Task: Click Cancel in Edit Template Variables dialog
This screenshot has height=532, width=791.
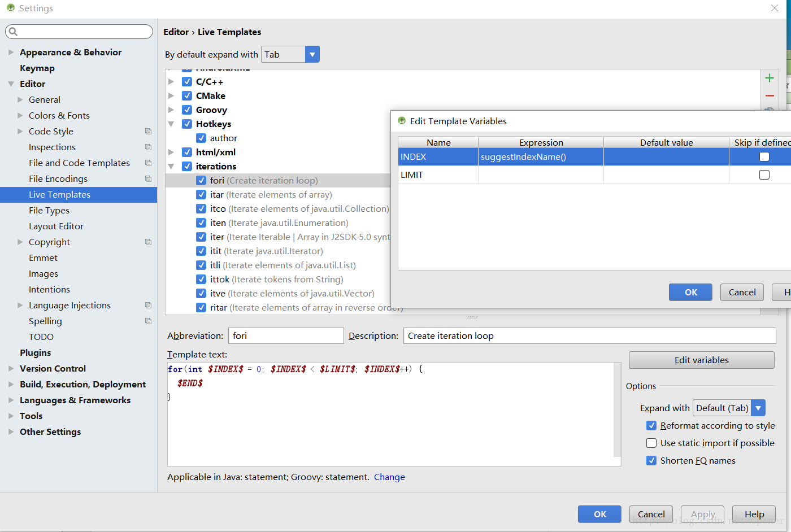Action: point(742,292)
